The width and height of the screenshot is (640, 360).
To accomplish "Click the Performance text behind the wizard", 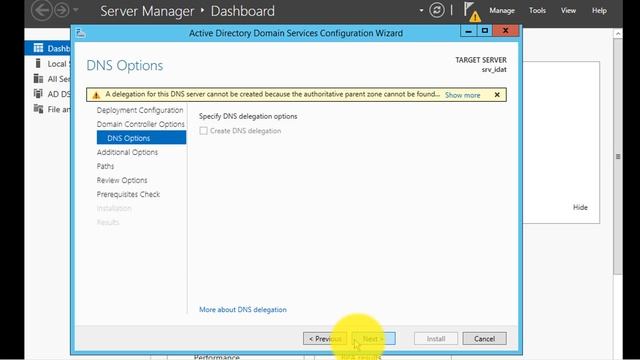I will coord(216,357).
